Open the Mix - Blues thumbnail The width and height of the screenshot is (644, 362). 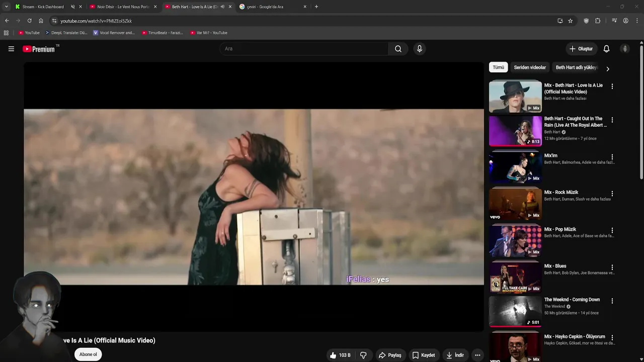tap(515, 278)
